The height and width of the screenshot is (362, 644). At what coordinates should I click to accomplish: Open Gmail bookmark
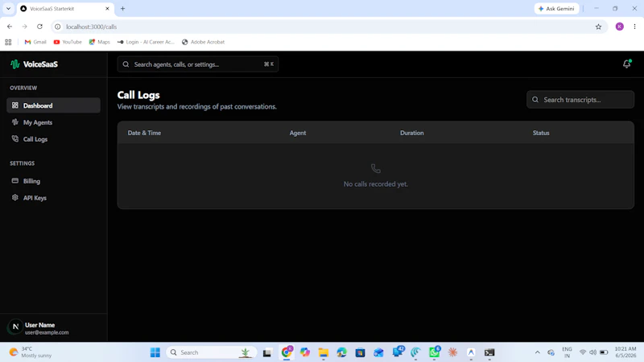tap(35, 42)
